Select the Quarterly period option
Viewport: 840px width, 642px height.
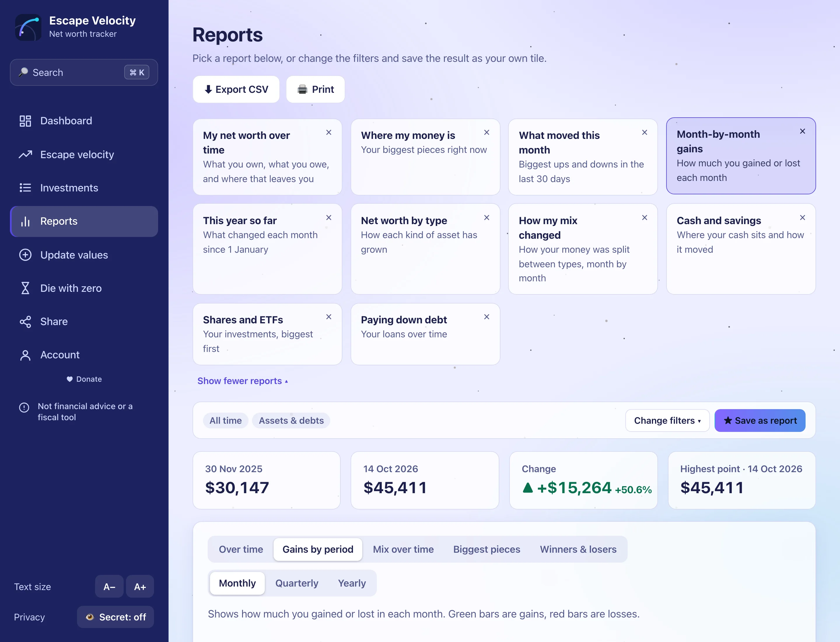(x=297, y=584)
